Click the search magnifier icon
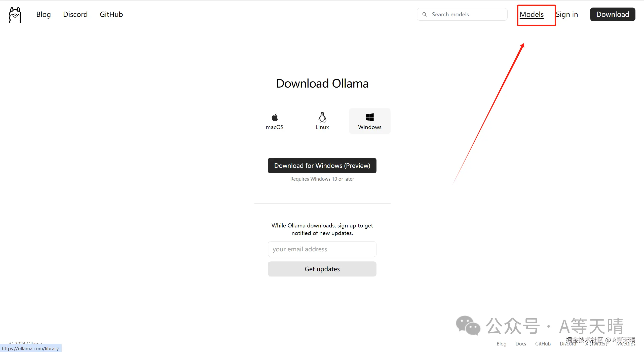This screenshot has height=352, width=644. 424,14
